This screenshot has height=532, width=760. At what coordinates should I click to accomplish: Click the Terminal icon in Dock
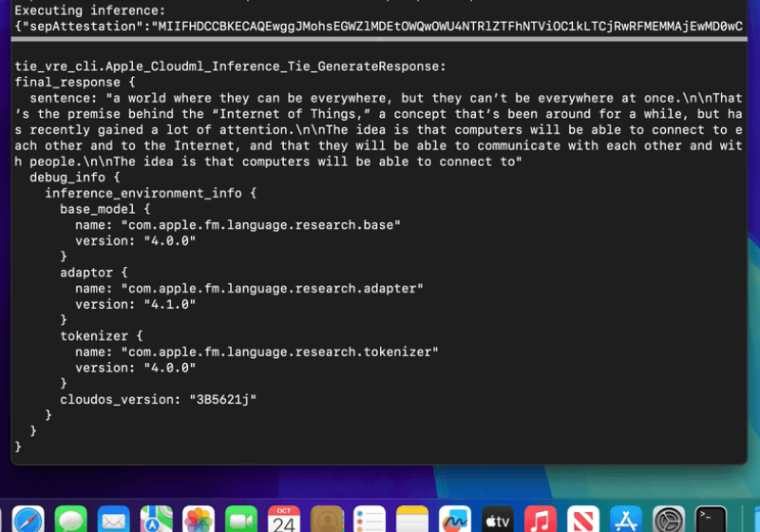(x=711, y=520)
